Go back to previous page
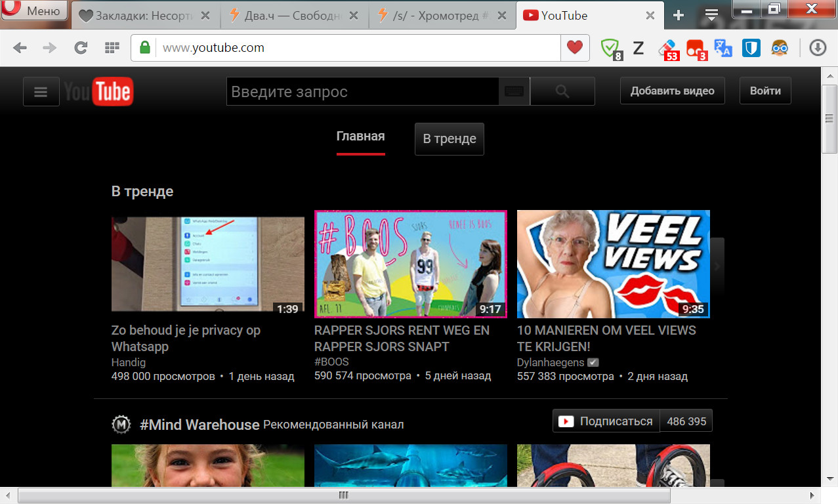 click(x=20, y=48)
